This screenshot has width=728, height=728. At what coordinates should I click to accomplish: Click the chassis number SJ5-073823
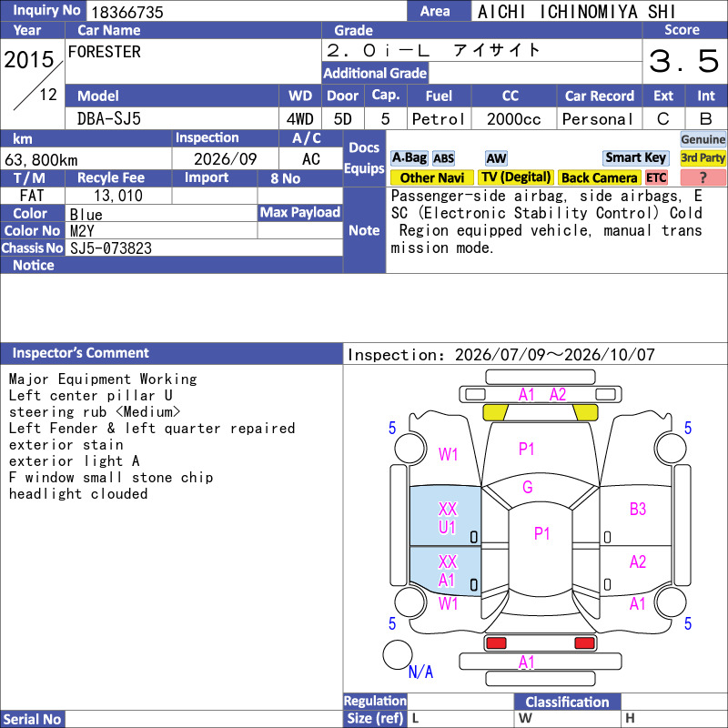[111, 248]
